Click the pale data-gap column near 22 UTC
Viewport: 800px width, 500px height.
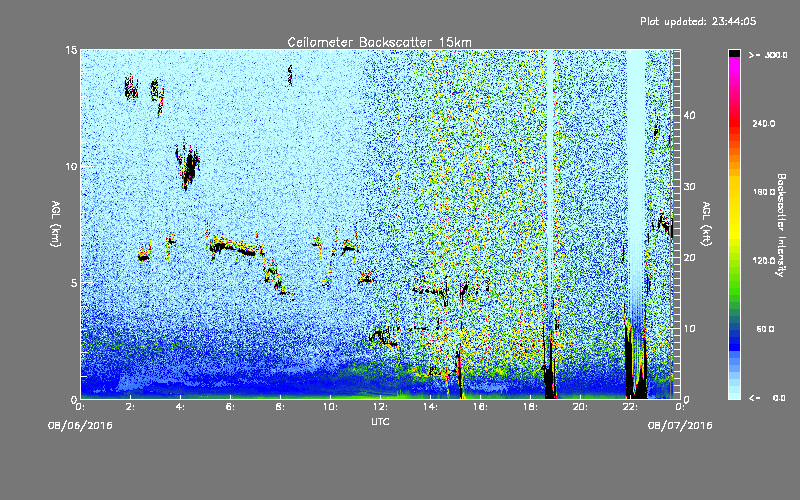click(636, 184)
